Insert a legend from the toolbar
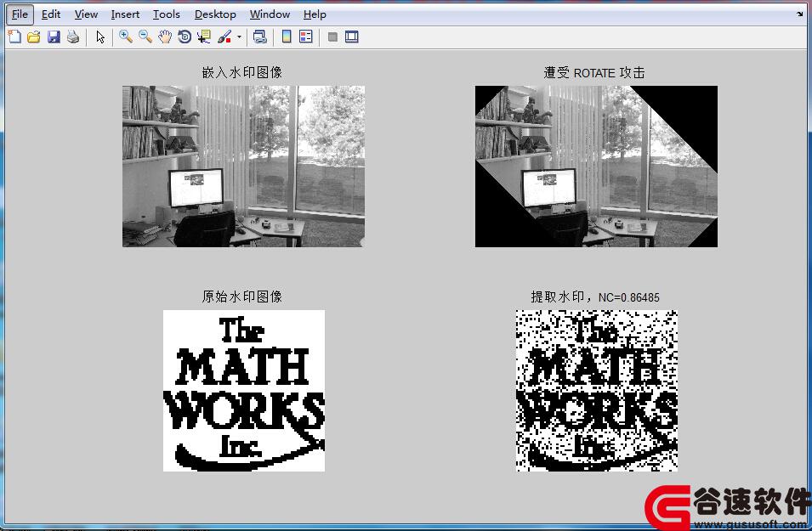 pos(306,37)
